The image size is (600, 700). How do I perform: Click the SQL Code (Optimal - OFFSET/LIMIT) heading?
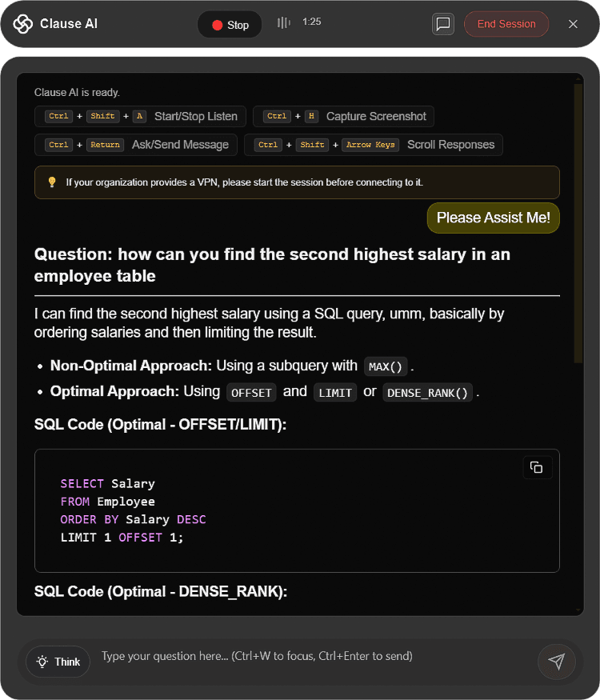tap(160, 425)
